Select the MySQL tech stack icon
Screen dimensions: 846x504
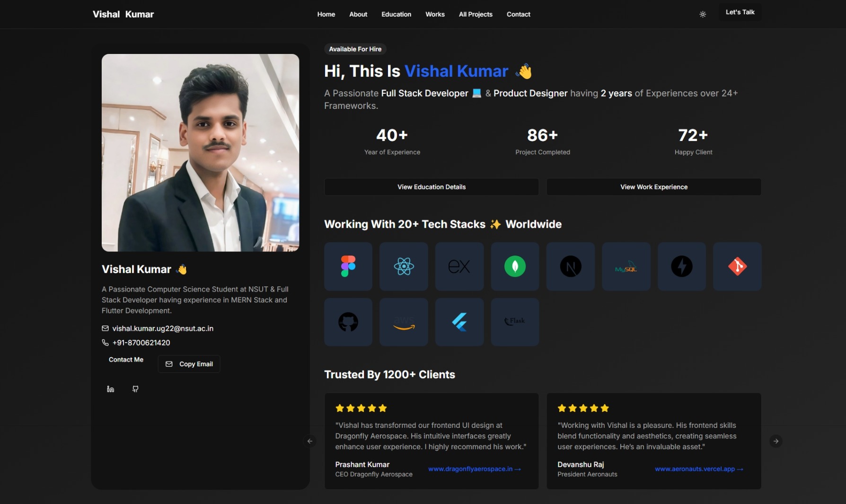click(626, 266)
